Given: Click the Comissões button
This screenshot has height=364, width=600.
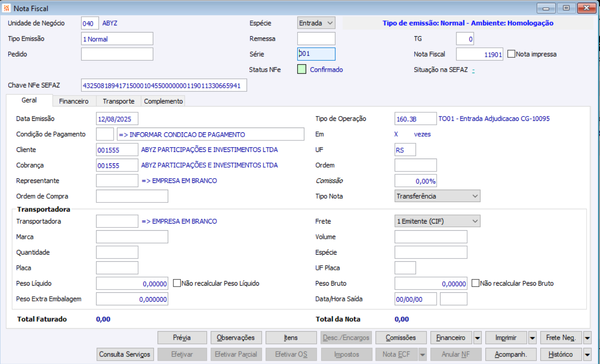Looking at the screenshot, I should [x=401, y=338].
